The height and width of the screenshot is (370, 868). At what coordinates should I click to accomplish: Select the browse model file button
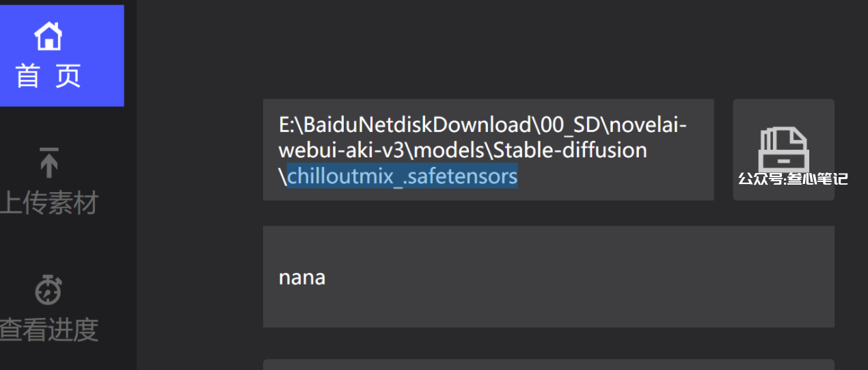[784, 150]
